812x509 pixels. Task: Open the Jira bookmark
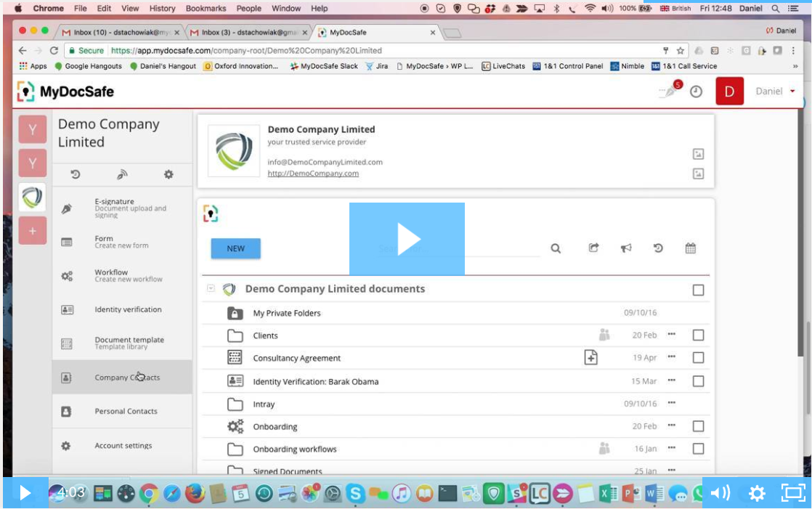(x=376, y=66)
